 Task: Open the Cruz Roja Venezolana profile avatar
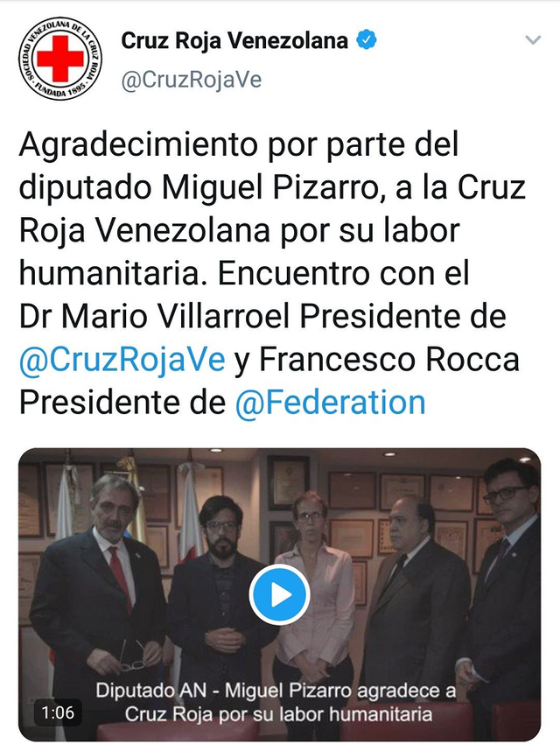coord(60,59)
